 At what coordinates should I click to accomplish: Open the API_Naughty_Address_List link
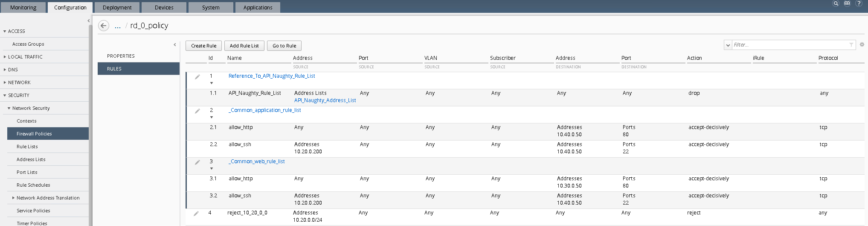[x=325, y=100]
